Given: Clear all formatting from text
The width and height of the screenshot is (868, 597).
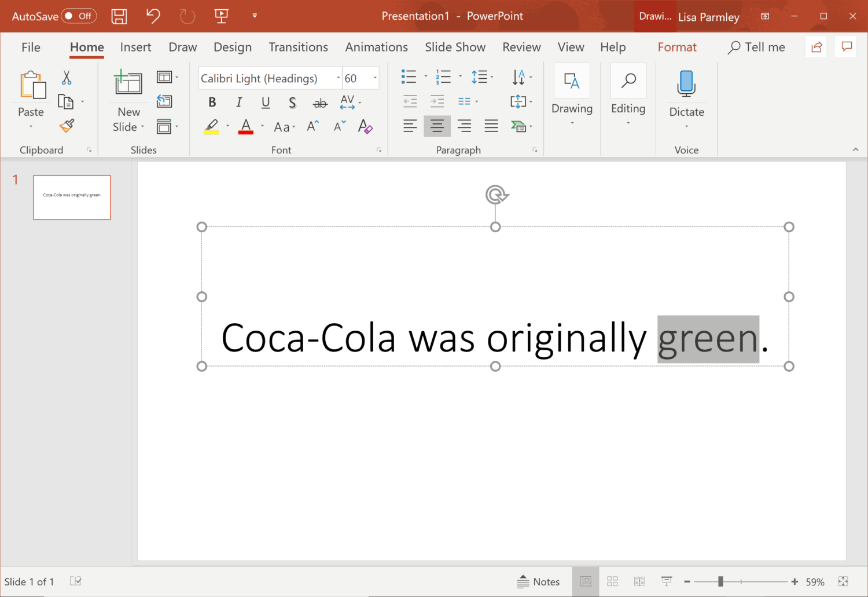Looking at the screenshot, I should [x=365, y=126].
